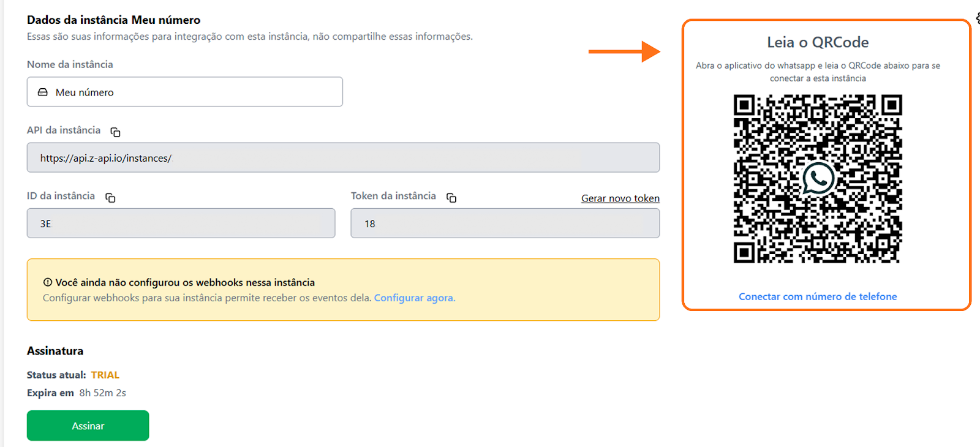Click the Nome da instância label
980x447 pixels.
(x=70, y=64)
